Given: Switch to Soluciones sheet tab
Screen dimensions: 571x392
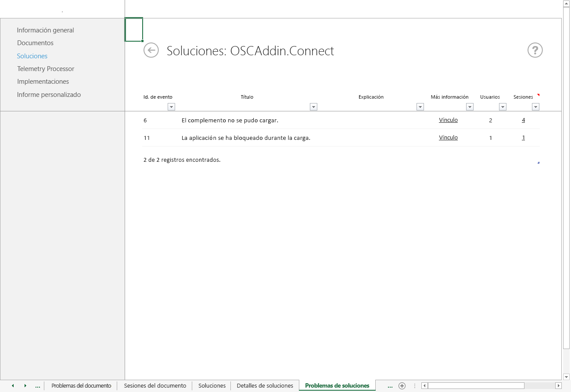Looking at the screenshot, I should (212, 386).
